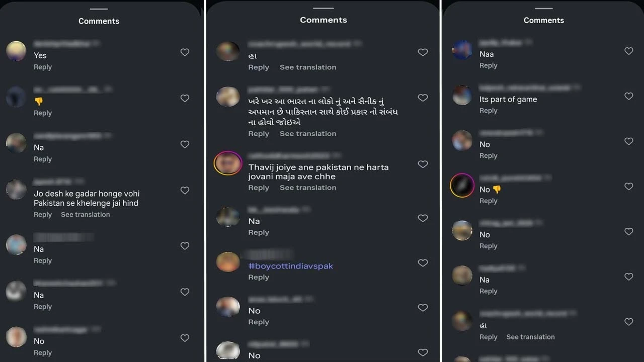Image resolution: width=644 pixels, height=362 pixels.
Task: Tap the heart next to "Its part of game"
Action: [628, 96]
